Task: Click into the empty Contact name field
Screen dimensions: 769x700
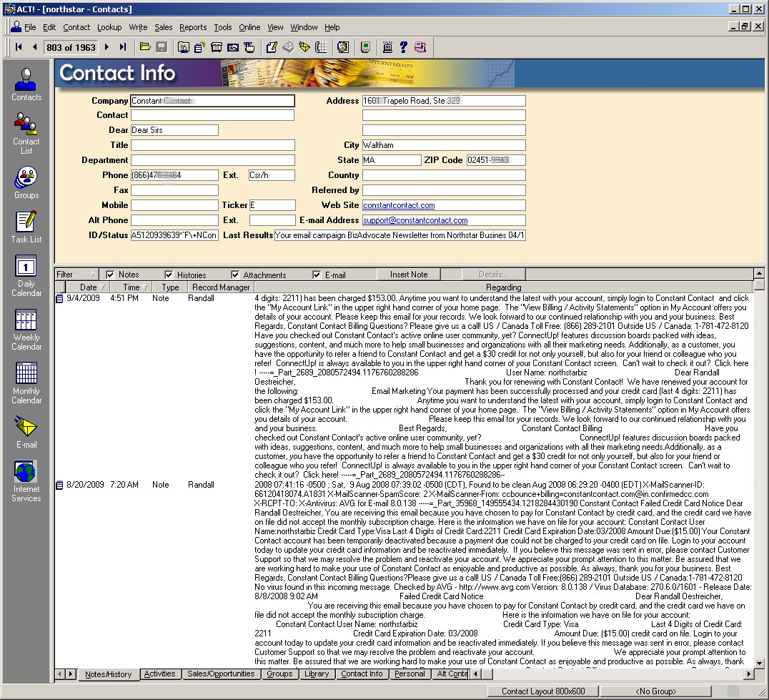Action: 212,115
